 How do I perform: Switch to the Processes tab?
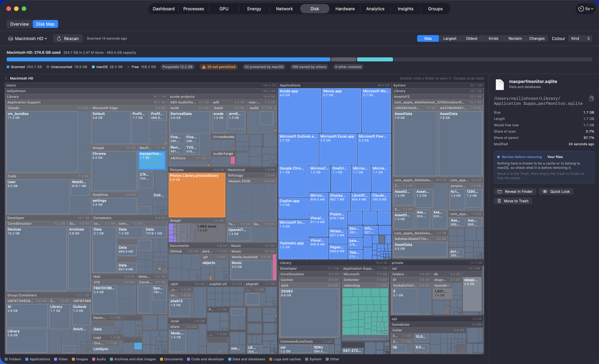pyautogui.click(x=194, y=9)
